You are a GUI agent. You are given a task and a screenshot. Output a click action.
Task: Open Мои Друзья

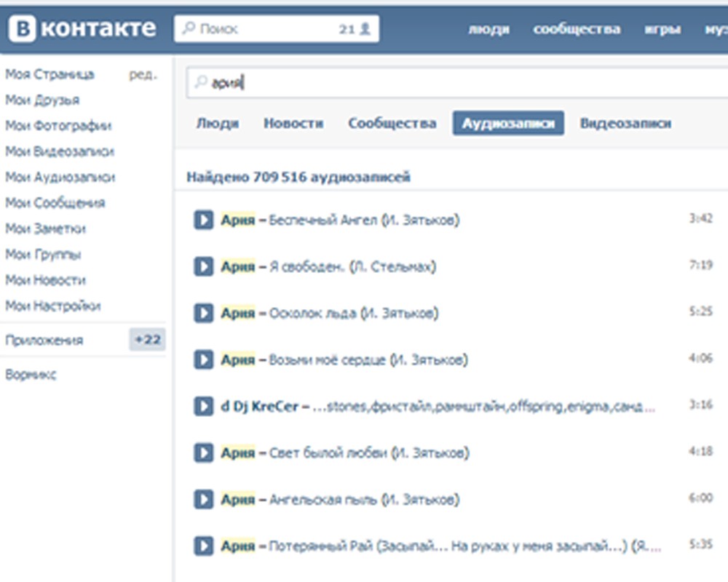[x=42, y=100]
